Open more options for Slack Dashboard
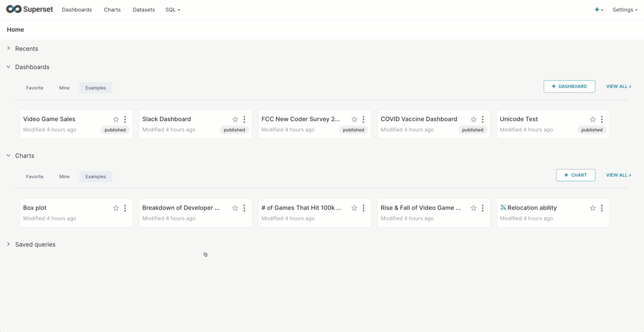The image size is (644, 332). [x=245, y=120]
